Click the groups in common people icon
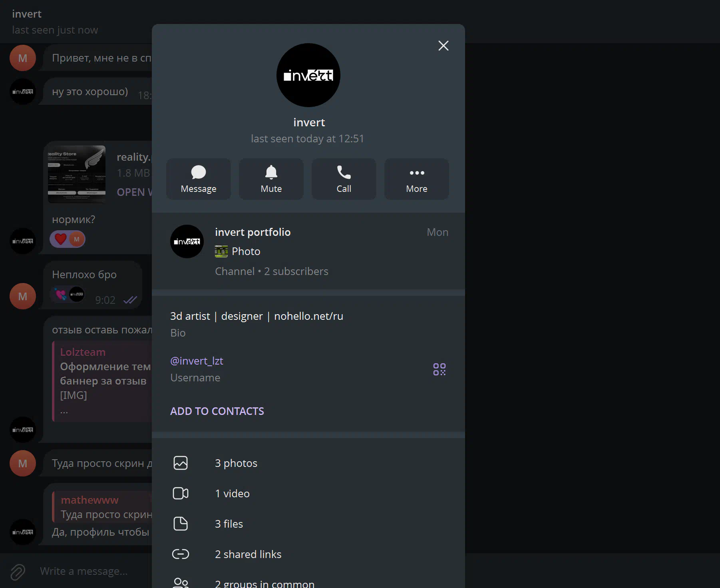Viewport: 720px width, 588px height. coord(181,583)
